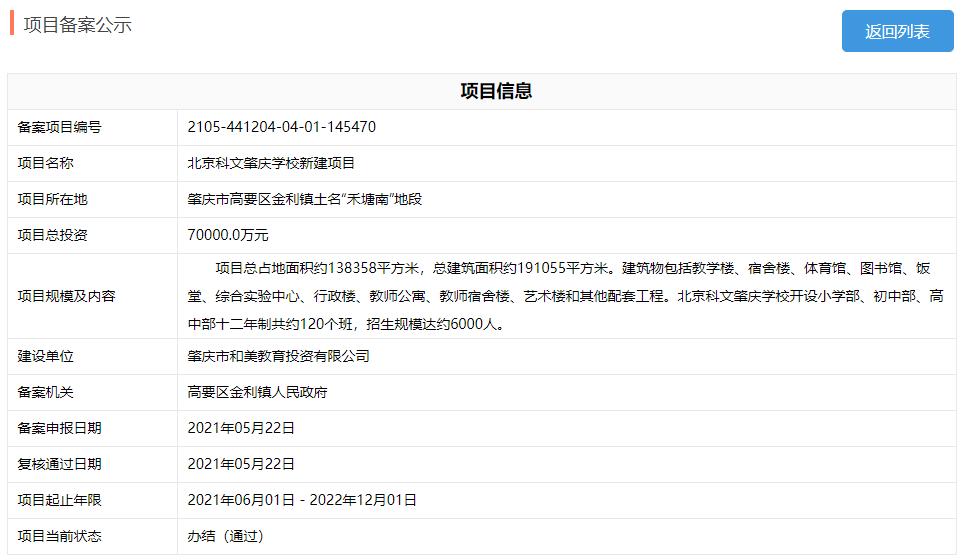The image size is (966, 560).
Task: Select the 复核通过日期 value 2021年05月22日
Action: [241, 464]
